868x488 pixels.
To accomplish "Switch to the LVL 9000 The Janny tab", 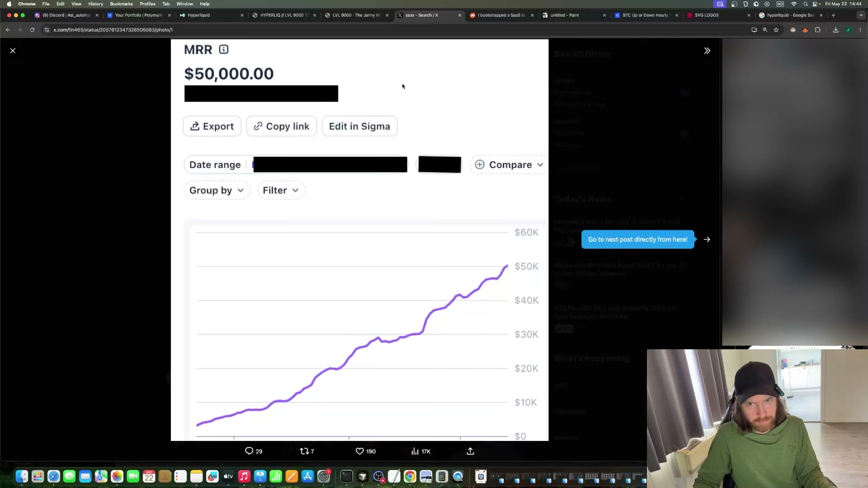I will click(356, 15).
